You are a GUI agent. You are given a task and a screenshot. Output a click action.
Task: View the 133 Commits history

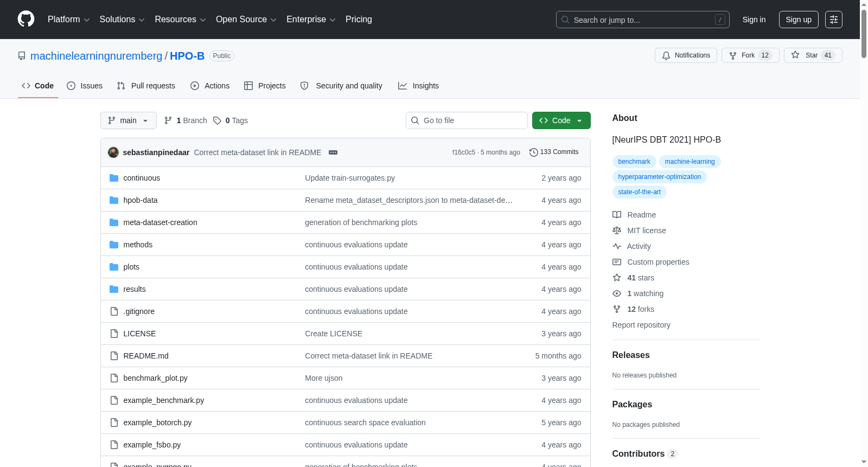(x=554, y=152)
